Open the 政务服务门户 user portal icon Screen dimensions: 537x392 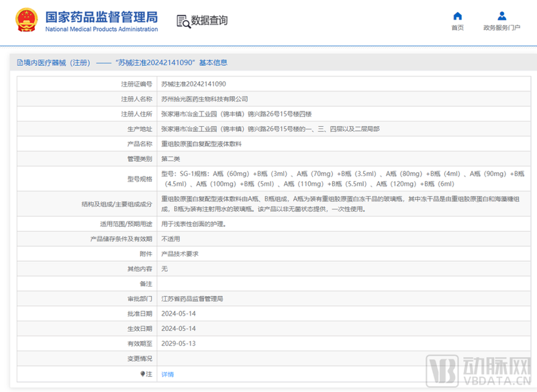click(501, 16)
